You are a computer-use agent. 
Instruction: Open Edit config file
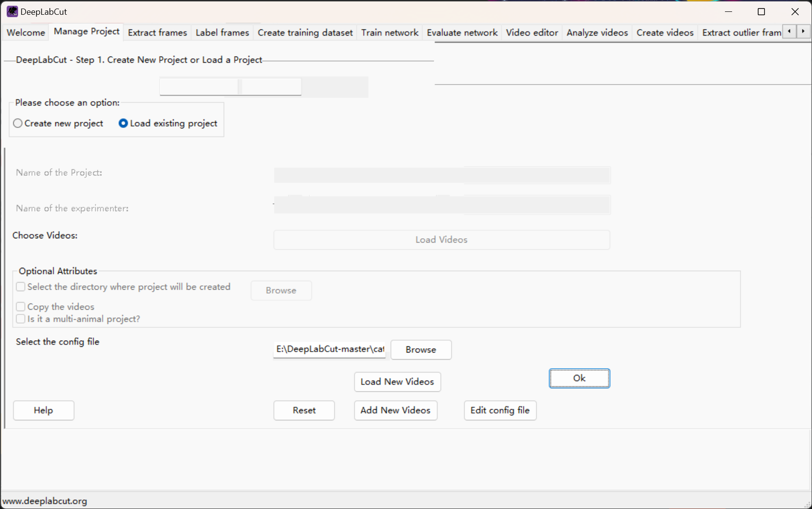coord(500,410)
